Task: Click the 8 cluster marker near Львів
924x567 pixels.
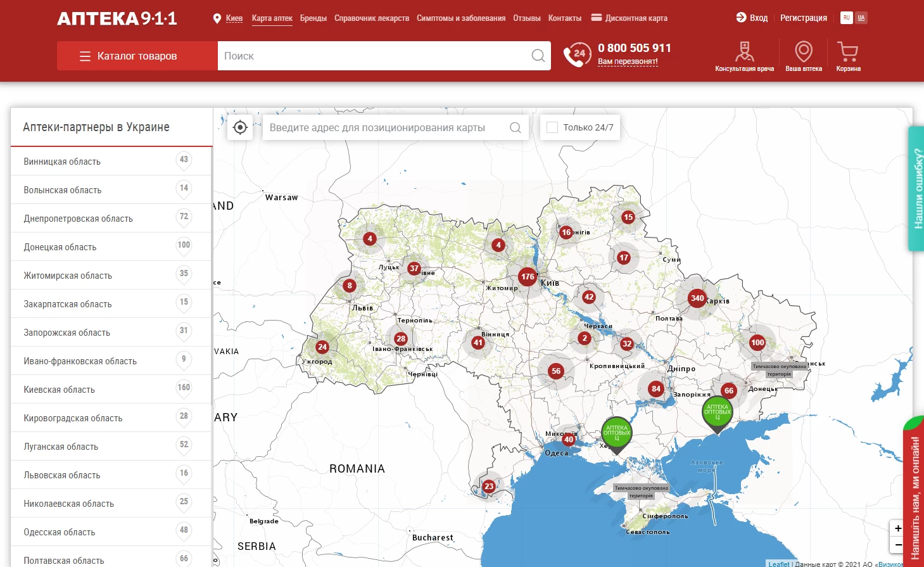Action: point(350,286)
